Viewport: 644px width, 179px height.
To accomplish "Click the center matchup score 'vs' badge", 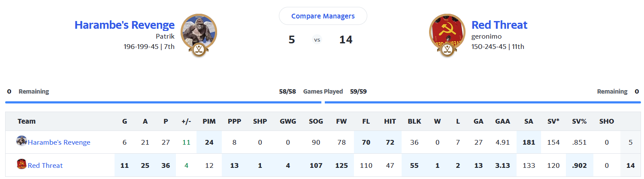I will coord(317,40).
